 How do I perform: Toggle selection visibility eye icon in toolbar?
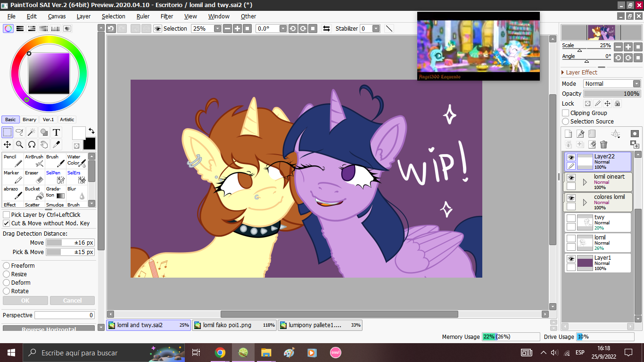(x=157, y=28)
